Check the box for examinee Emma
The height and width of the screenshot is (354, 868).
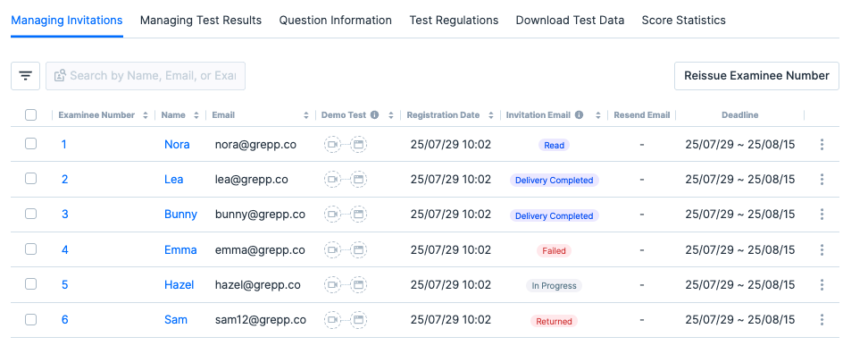pos(30,249)
